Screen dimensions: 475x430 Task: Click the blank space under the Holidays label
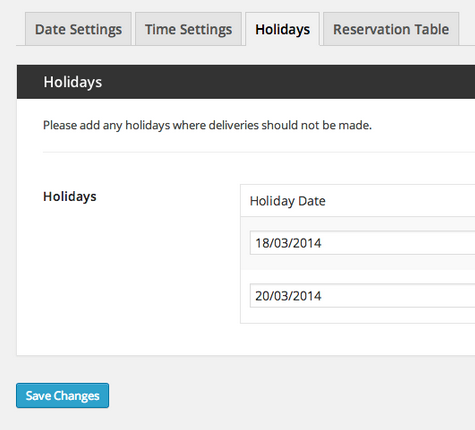133,267
